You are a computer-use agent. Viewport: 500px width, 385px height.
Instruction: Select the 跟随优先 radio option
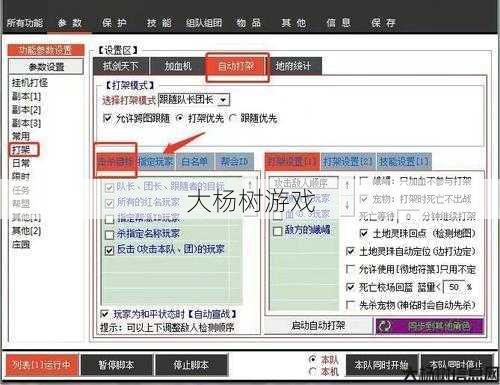tap(233, 118)
